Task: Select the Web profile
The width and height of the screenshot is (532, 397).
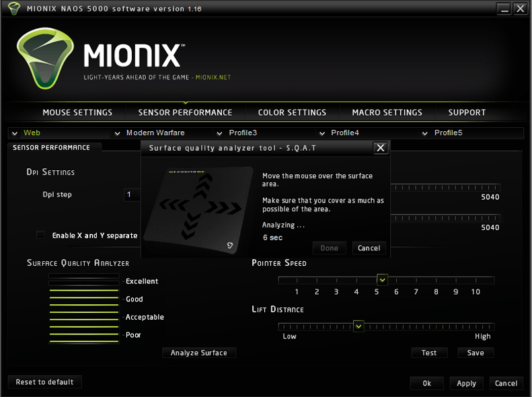Action: 32,133
